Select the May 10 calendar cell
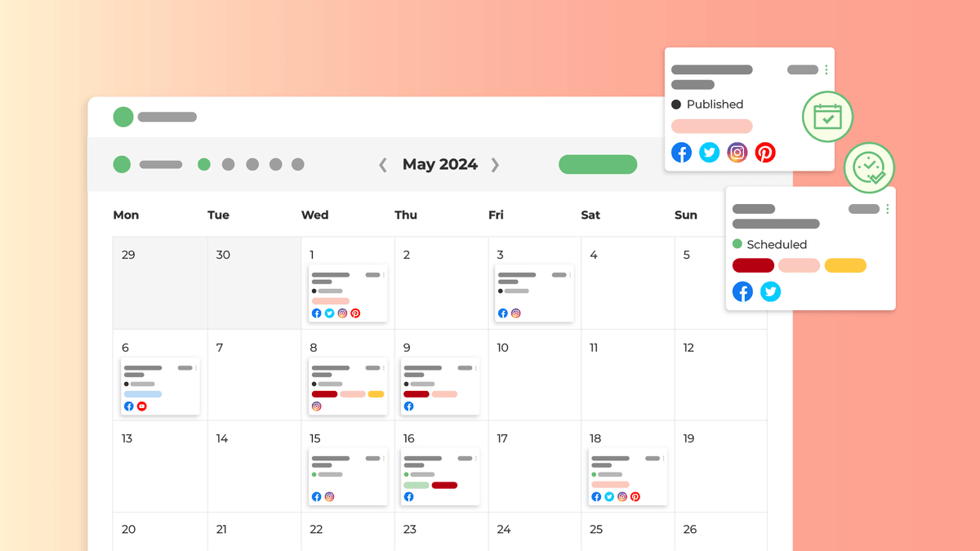This screenshot has width=980, height=551. point(535,375)
